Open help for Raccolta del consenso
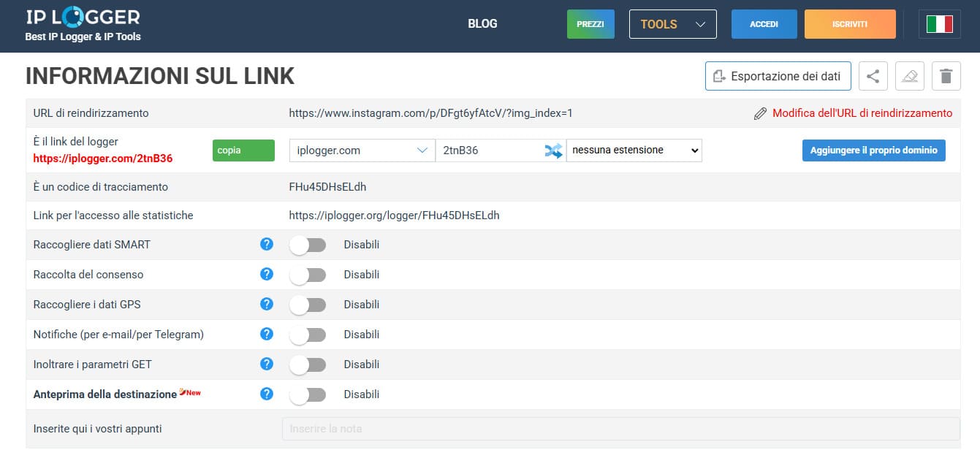This screenshot has width=980, height=450. coord(267,274)
